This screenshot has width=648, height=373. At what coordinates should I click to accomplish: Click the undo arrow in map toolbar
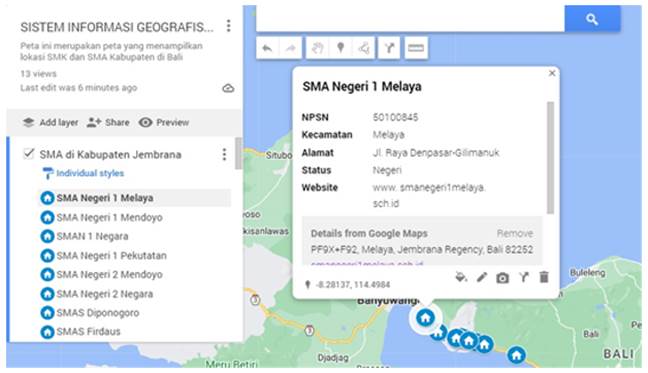[267, 48]
